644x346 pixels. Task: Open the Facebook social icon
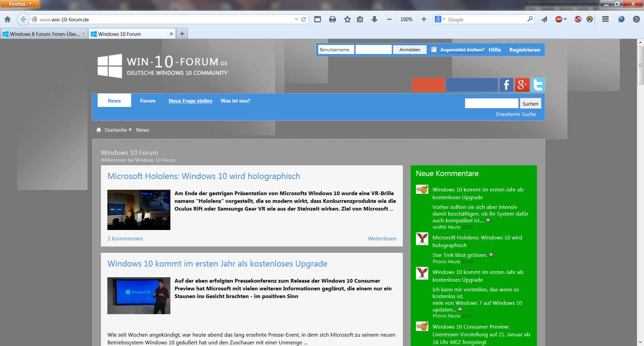(506, 85)
